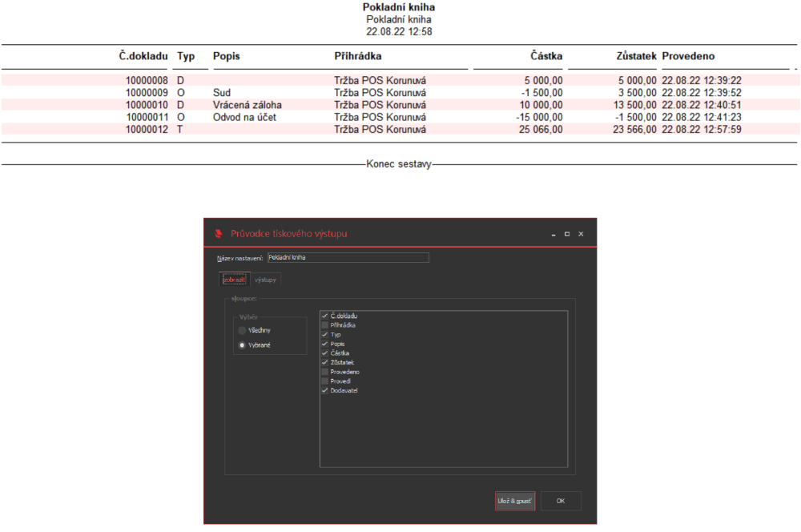Click the Přihrádka report column header
Image resolution: width=801 pixels, height=532 pixels.
[x=358, y=56]
